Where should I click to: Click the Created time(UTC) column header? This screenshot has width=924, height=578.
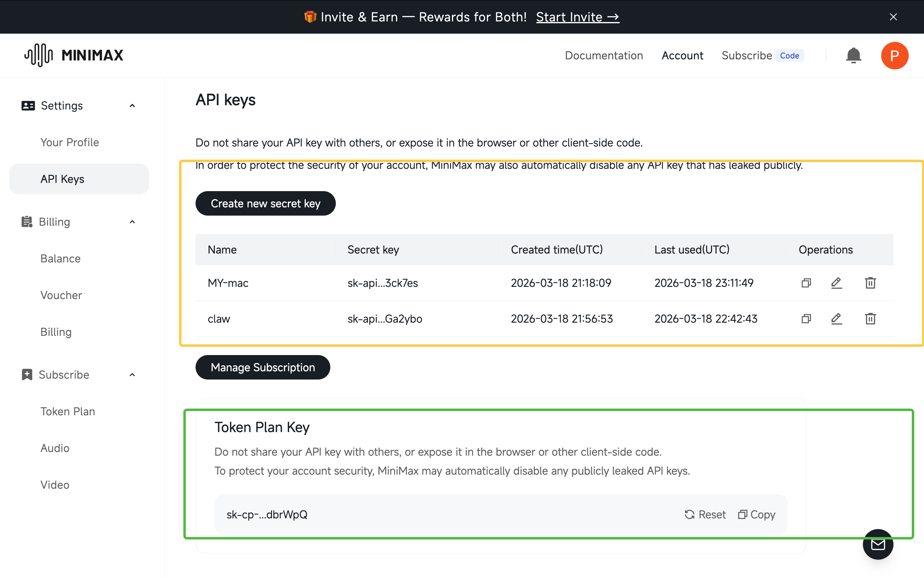pos(557,250)
